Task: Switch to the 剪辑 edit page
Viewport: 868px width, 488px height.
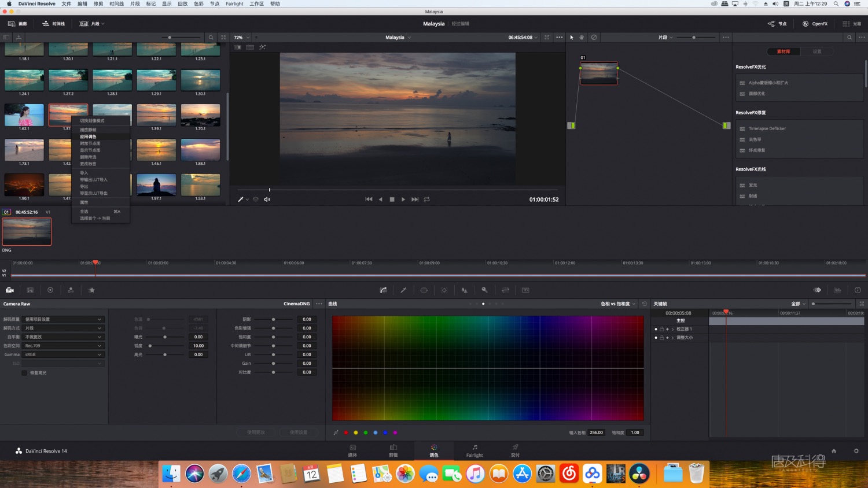Action: (393, 450)
